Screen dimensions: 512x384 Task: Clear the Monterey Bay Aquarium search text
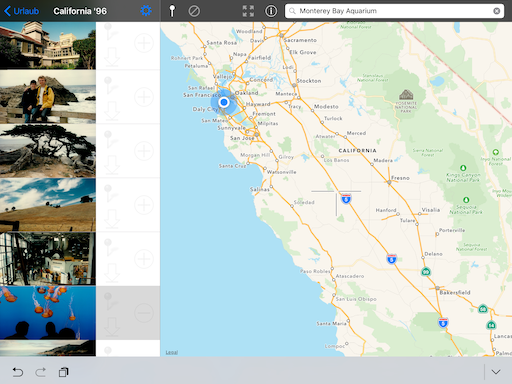[496, 11]
